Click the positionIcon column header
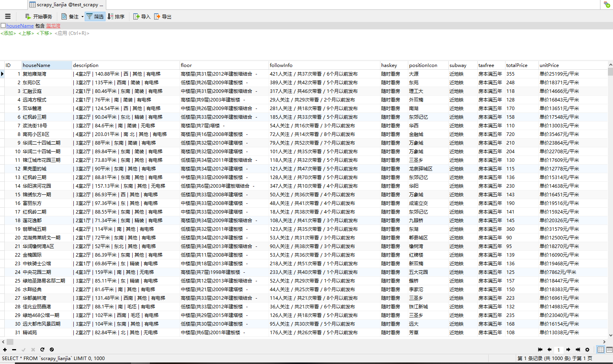This screenshot has height=364, width=613. click(x=428, y=65)
